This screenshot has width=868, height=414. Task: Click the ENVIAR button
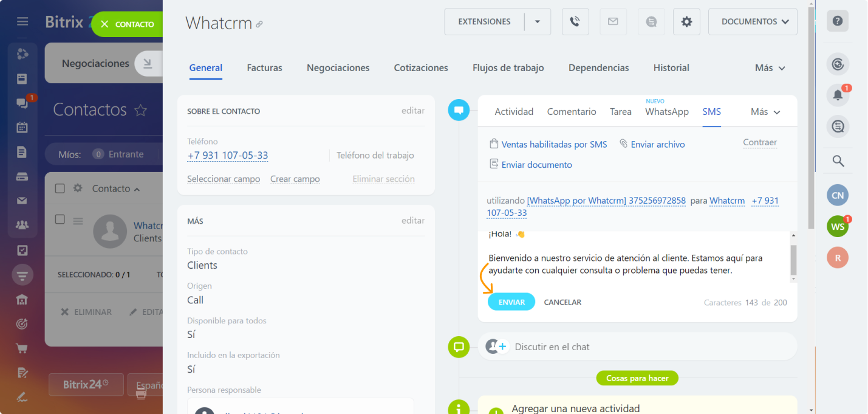[x=511, y=302]
